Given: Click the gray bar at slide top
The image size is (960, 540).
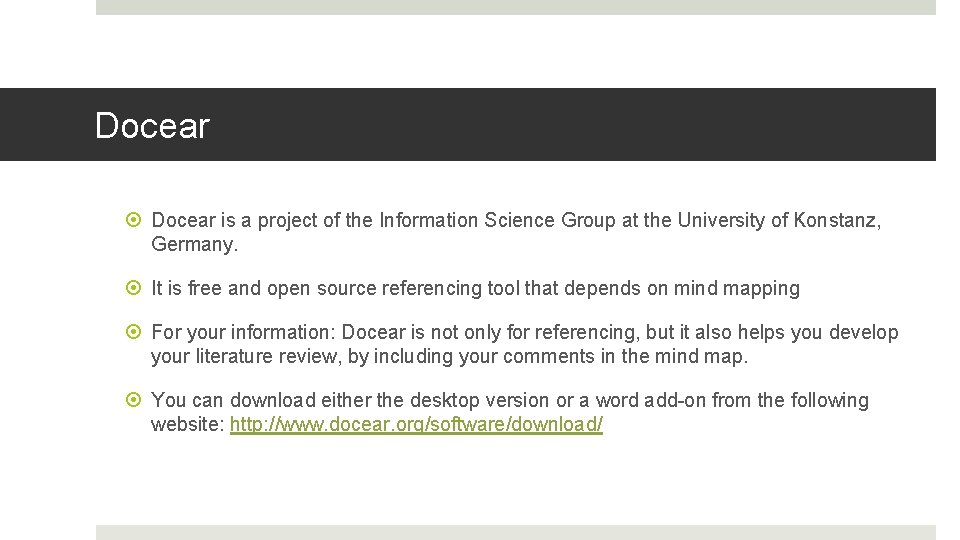Looking at the screenshot, I should (x=515, y=7).
